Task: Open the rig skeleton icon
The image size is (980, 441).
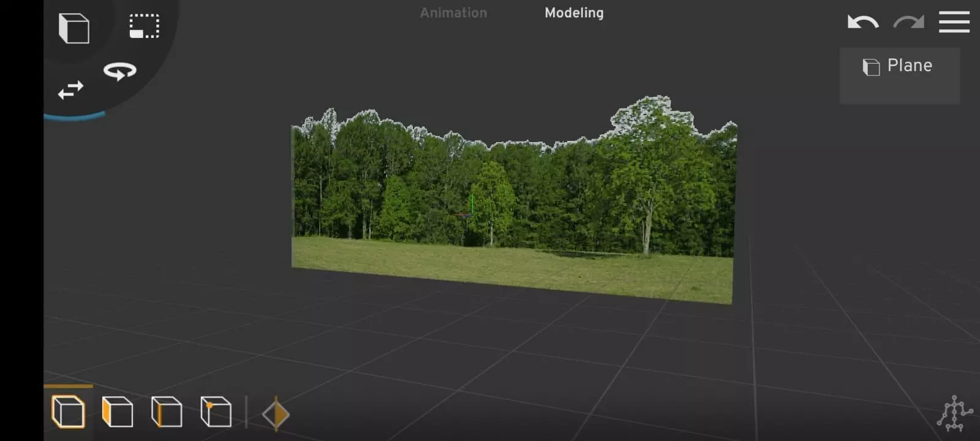Action: 955,413
